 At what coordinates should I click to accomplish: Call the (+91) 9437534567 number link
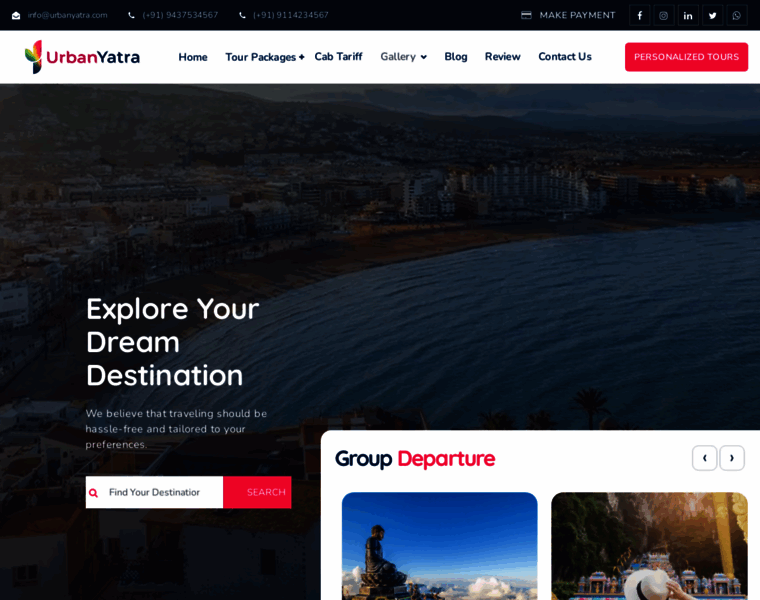tap(180, 15)
